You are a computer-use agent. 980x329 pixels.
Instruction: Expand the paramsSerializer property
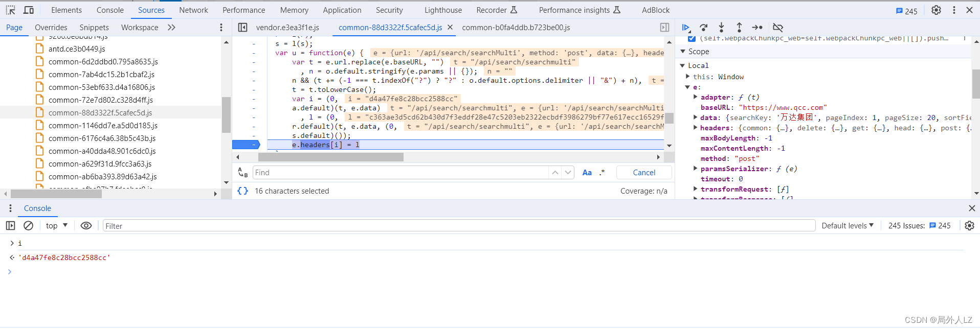[696, 168]
